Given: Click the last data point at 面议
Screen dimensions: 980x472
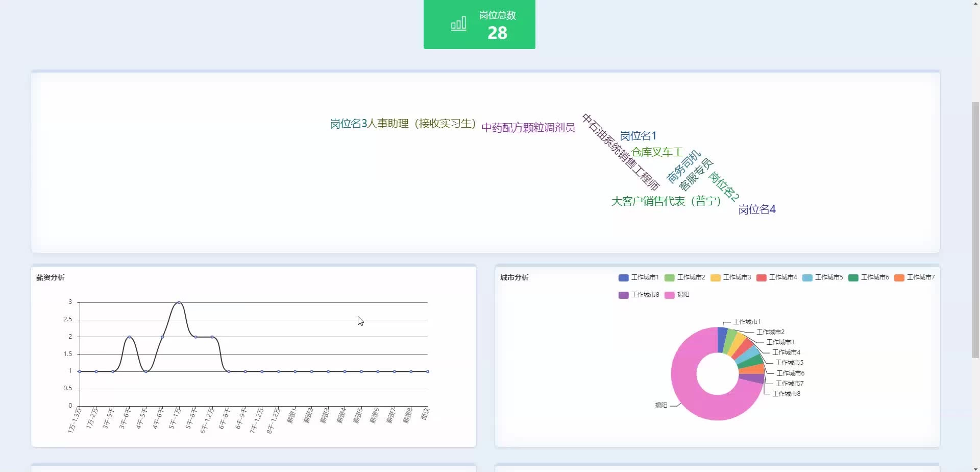Looking at the screenshot, I should (427, 371).
